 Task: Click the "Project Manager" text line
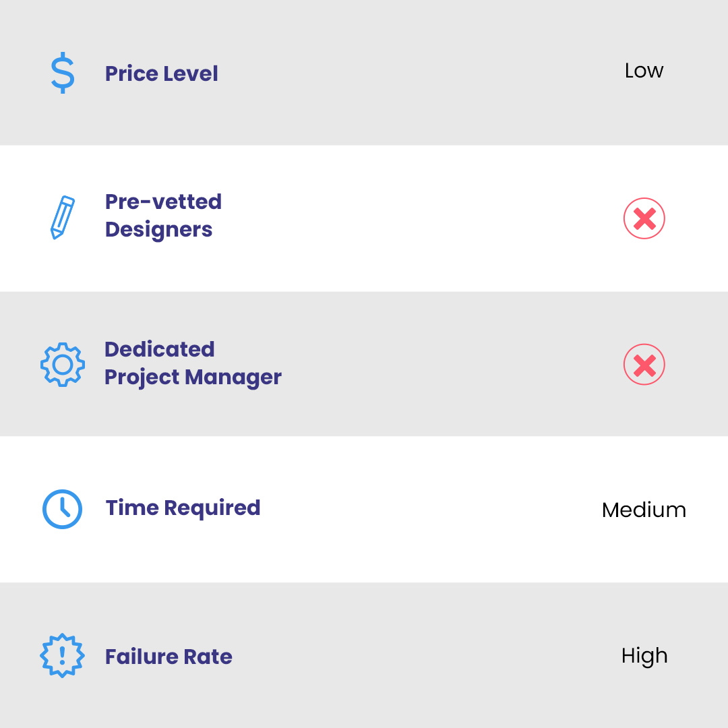[193, 377]
